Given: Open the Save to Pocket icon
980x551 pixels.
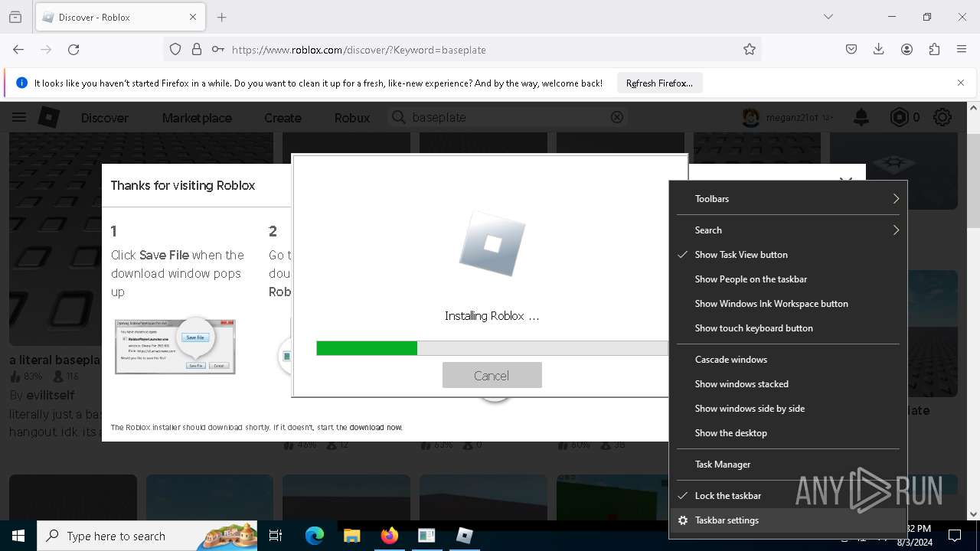Looking at the screenshot, I should tap(851, 49).
